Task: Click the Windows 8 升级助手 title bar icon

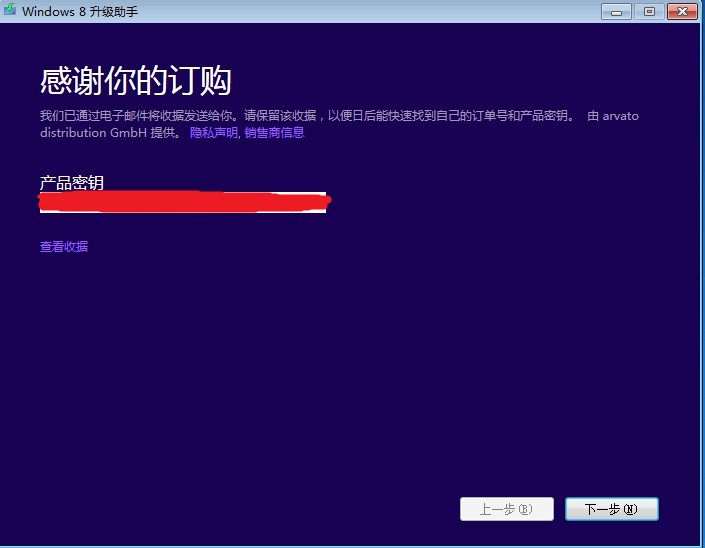Action: click(9, 10)
